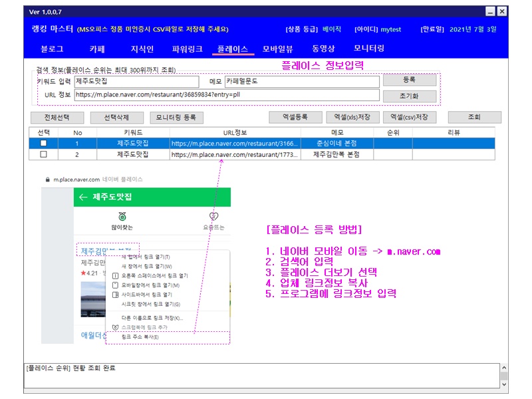Select the 춘심이네 본점 memo cell
This screenshot has width=532, height=399.
337,143
